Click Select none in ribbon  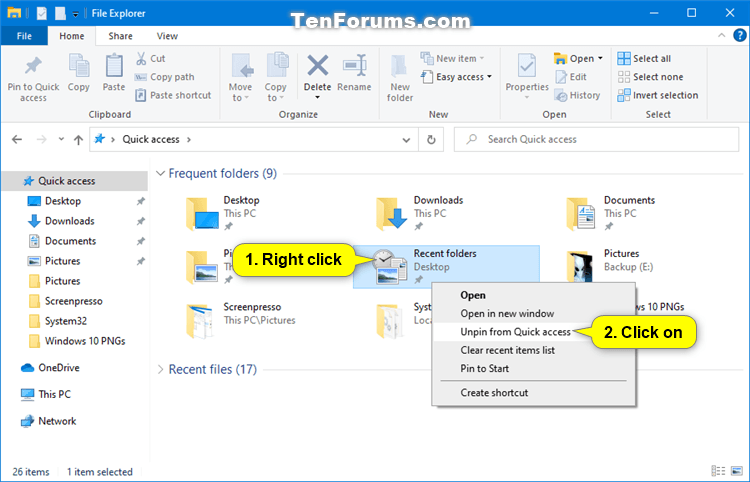point(650,77)
